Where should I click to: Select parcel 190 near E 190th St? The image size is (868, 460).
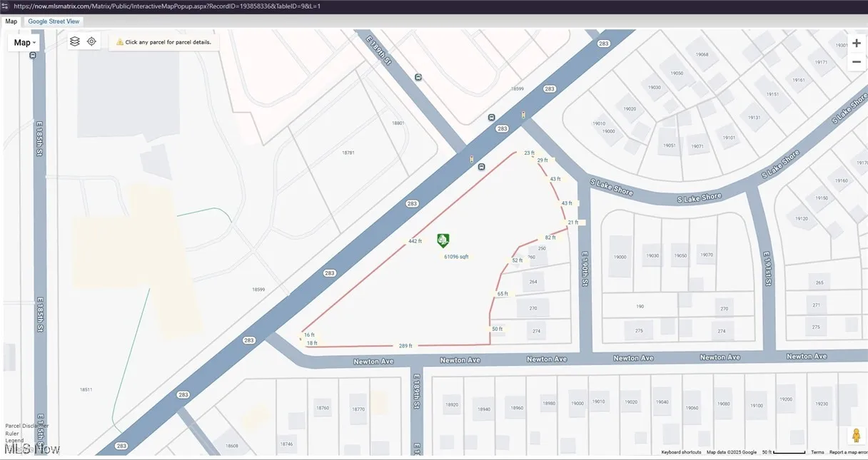point(640,307)
